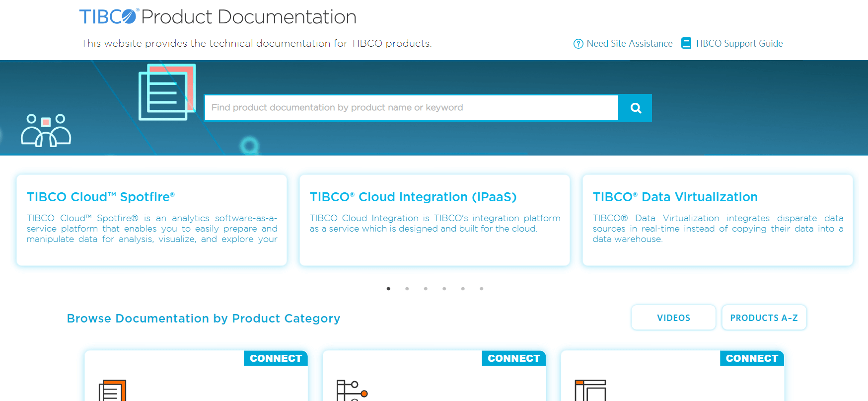Click the Spotfire card description text
The width and height of the screenshot is (868, 401).
click(x=152, y=229)
